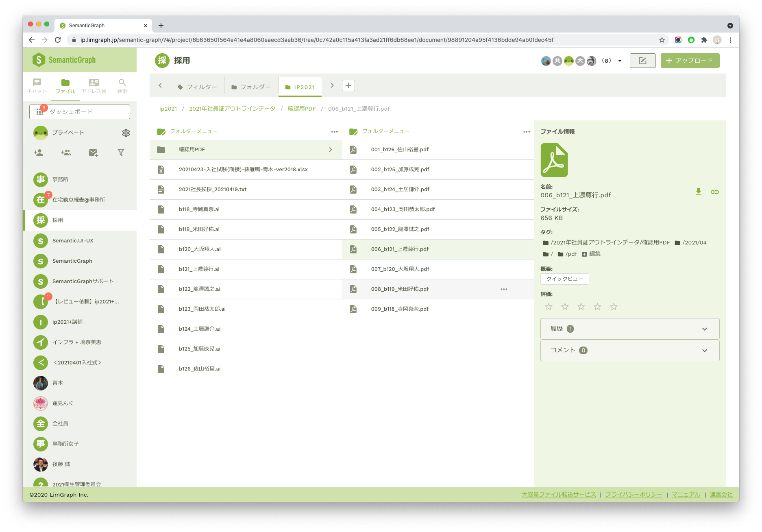Click 2021年社員証アウトラインデータ breadcrumb
Screen dimensions: 762x532
point(232,109)
